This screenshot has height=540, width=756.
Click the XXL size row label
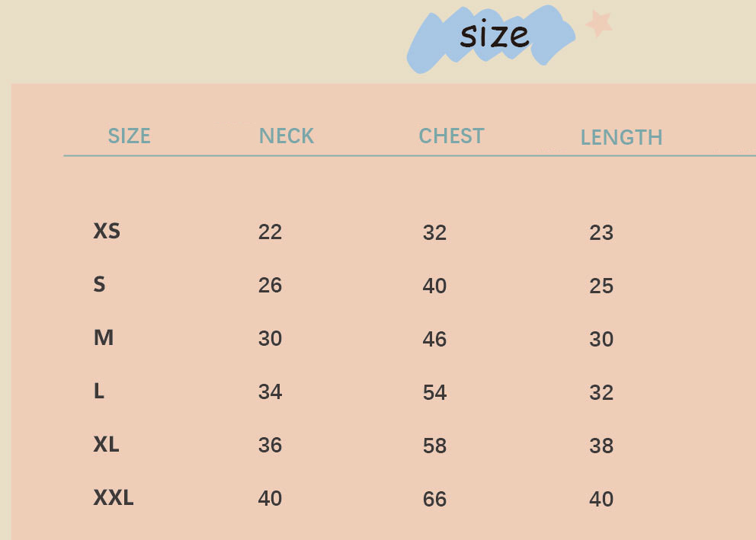(x=114, y=498)
